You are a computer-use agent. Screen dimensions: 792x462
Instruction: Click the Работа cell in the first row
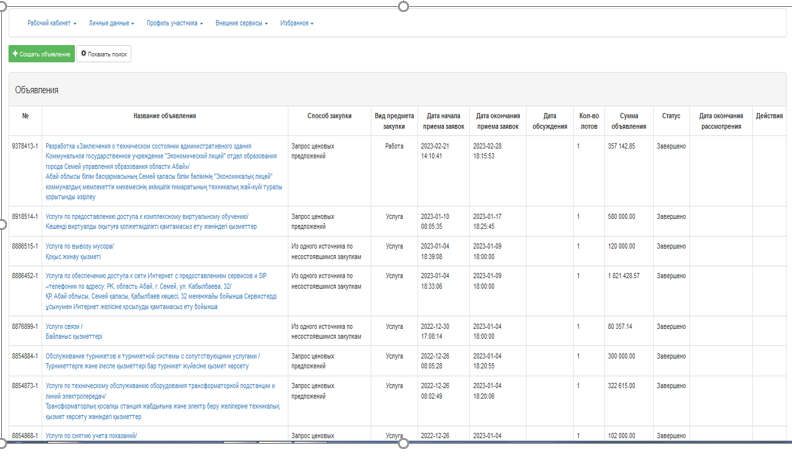coord(394,146)
